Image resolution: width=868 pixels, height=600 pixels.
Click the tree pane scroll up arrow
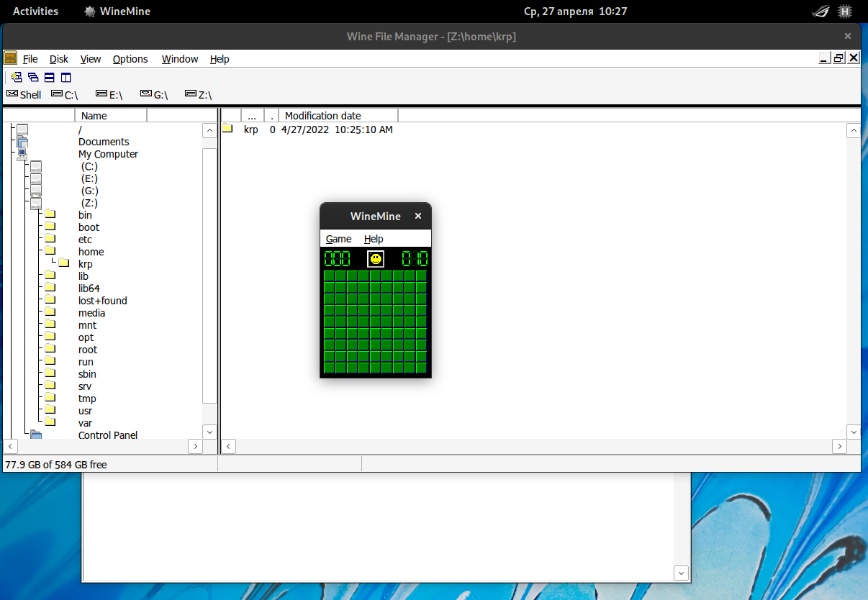click(209, 130)
